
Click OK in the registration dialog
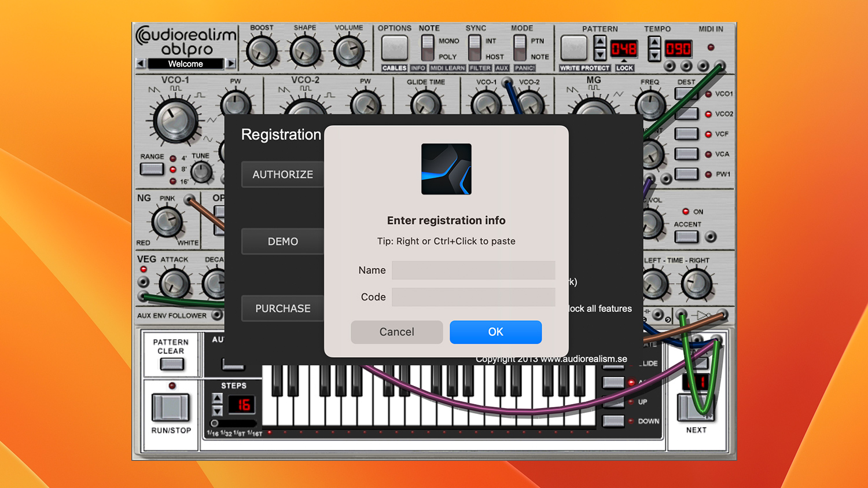tap(496, 332)
